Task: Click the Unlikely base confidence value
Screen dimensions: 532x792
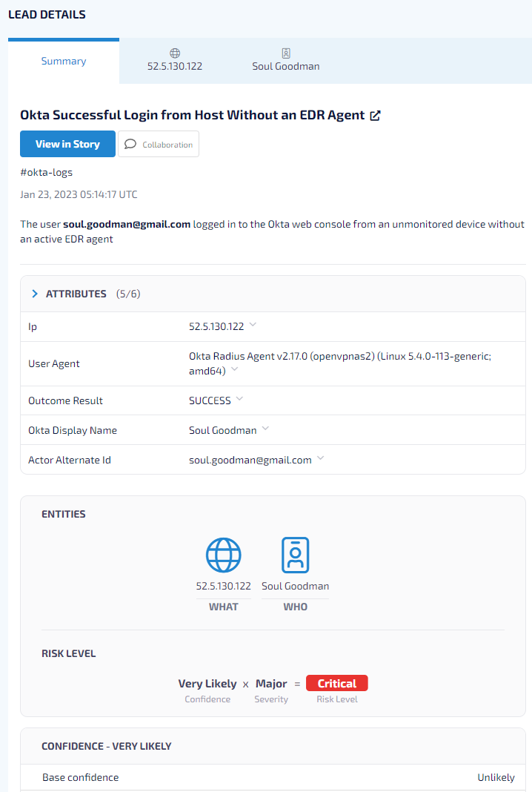Action: pyautogui.click(x=496, y=777)
